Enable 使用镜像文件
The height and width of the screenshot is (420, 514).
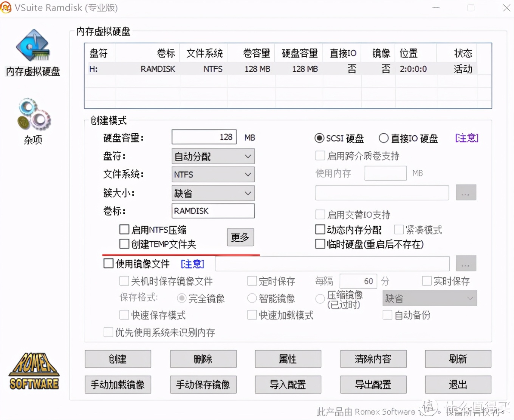click(x=108, y=263)
